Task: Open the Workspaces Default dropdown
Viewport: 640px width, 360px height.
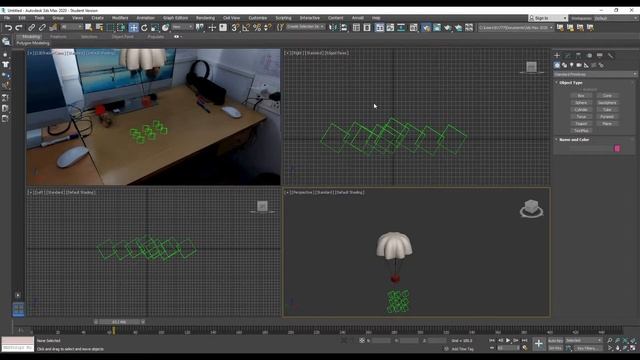Action: click(x=616, y=18)
